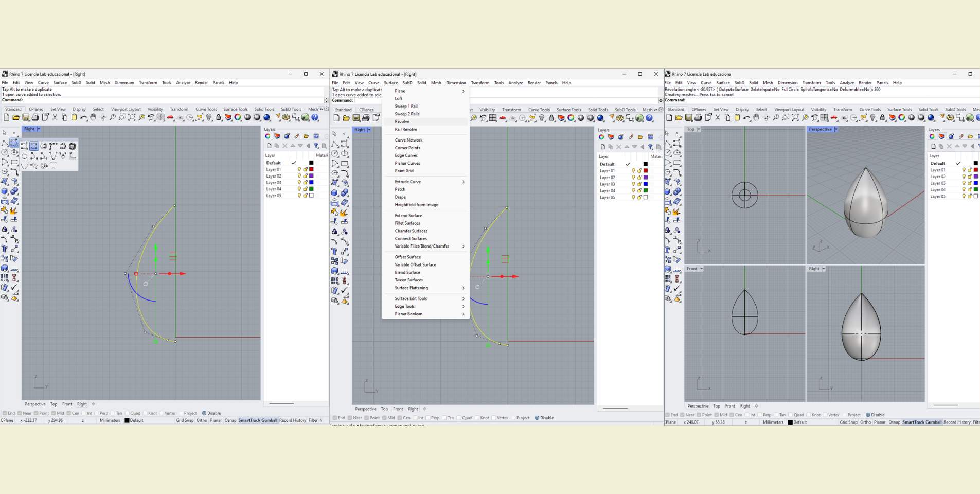This screenshot has width=980, height=494.
Task: Open Right viewport dropdown arrow in middle window
Action: (369, 130)
